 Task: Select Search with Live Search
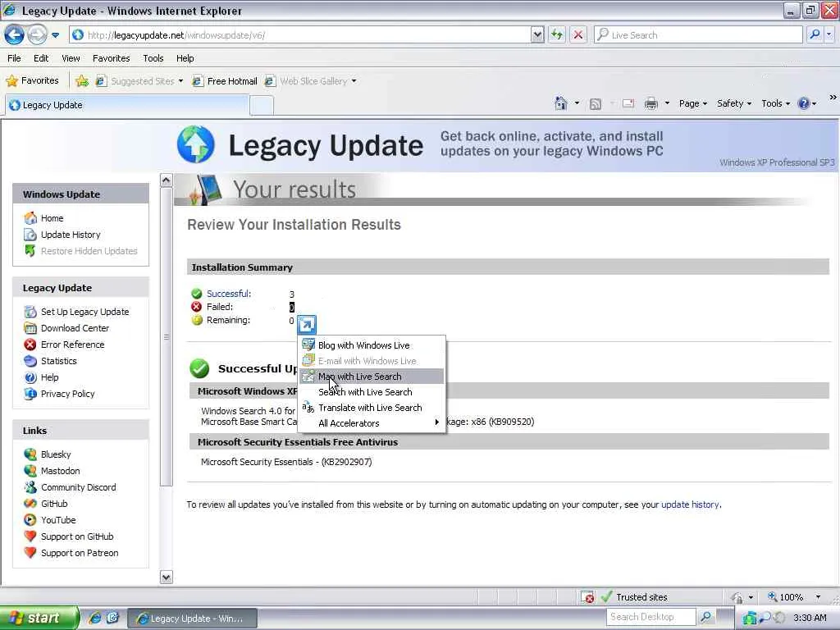(371, 392)
